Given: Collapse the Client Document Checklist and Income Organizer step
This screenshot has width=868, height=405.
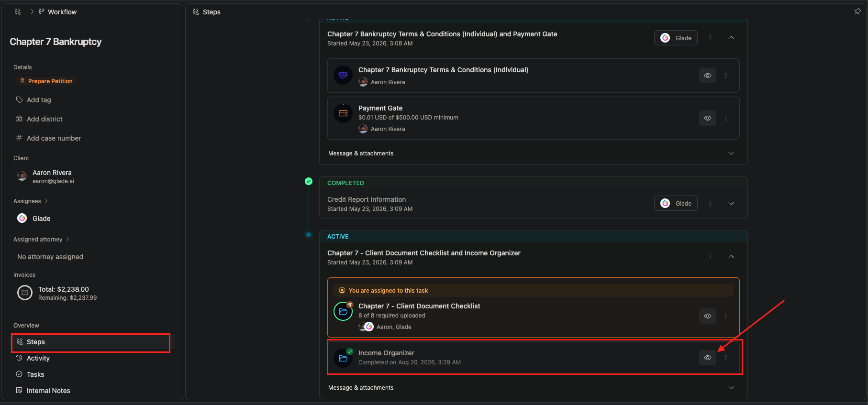Looking at the screenshot, I should coord(731,257).
